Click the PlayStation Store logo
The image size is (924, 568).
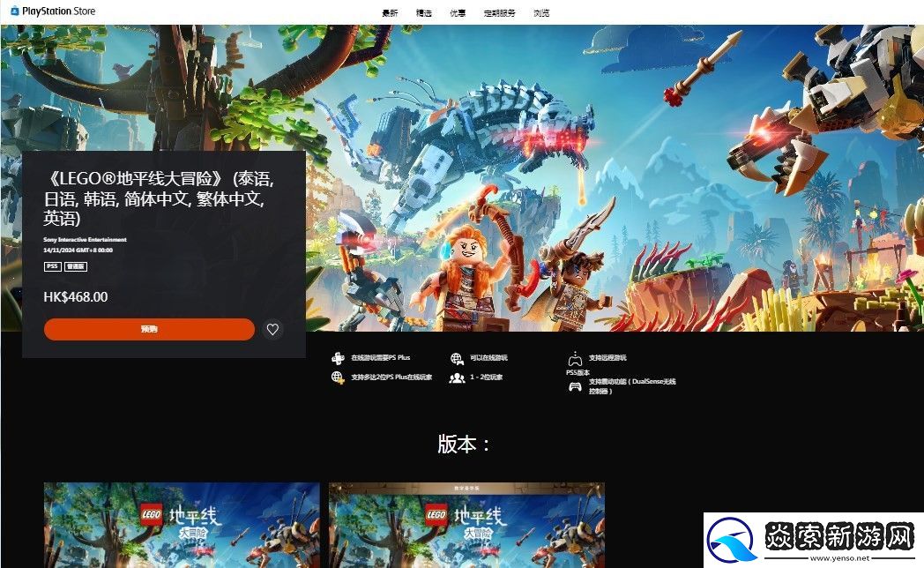53,11
